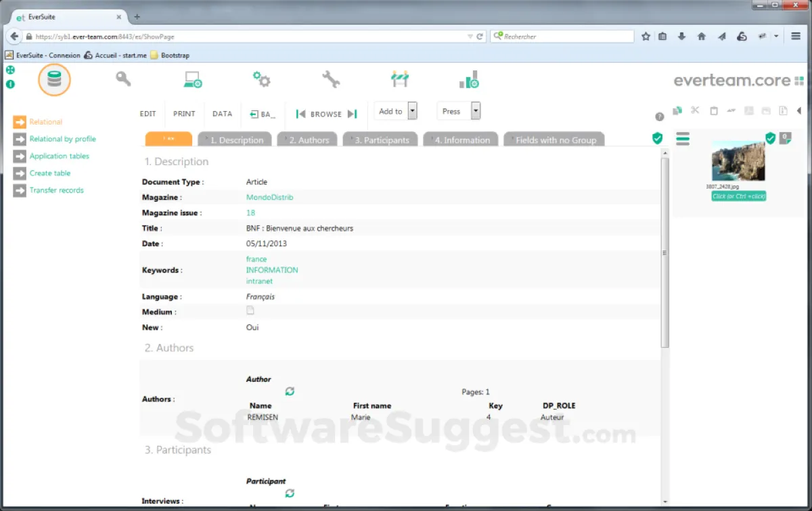Go to last record in Browse
812x511 pixels.
352,114
